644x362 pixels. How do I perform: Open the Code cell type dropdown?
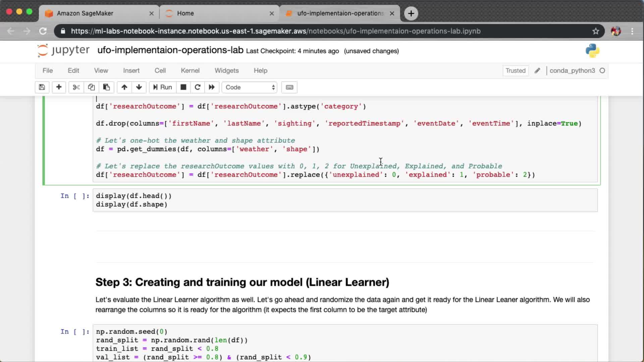point(250,87)
